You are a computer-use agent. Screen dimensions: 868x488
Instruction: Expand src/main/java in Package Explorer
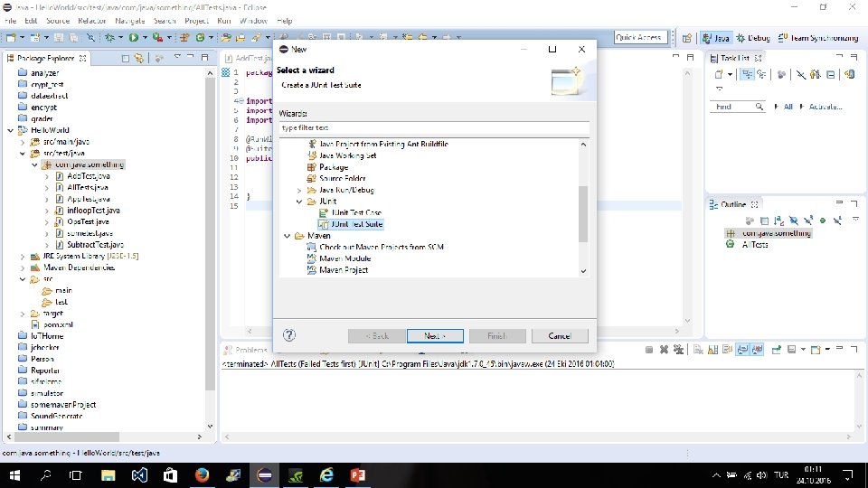tap(23, 142)
